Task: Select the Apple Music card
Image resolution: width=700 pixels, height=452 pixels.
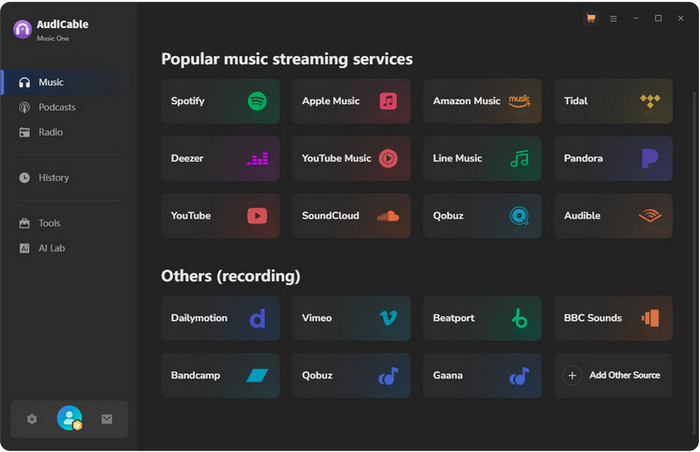Action: pyautogui.click(x=351, y=101)
